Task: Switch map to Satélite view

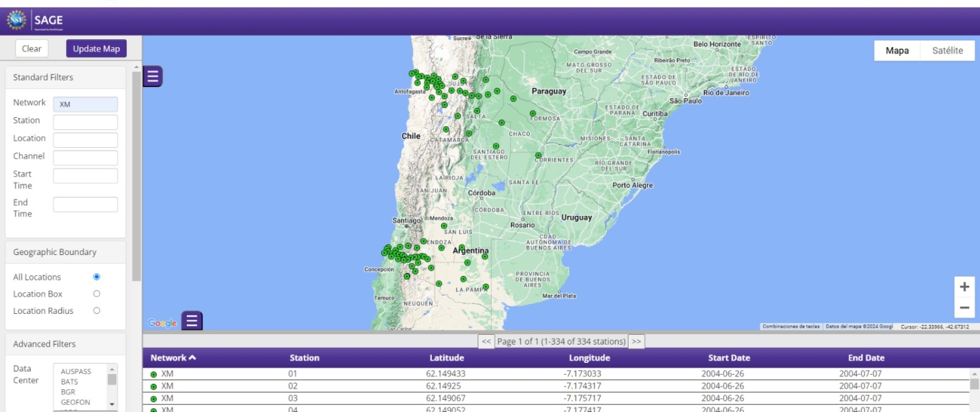Action: pos(947,50)
